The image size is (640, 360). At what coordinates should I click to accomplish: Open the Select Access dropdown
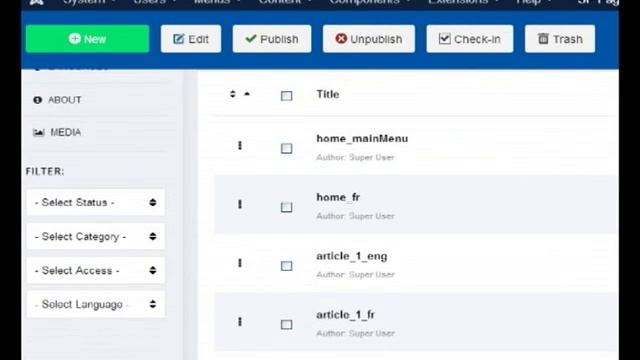96,270
